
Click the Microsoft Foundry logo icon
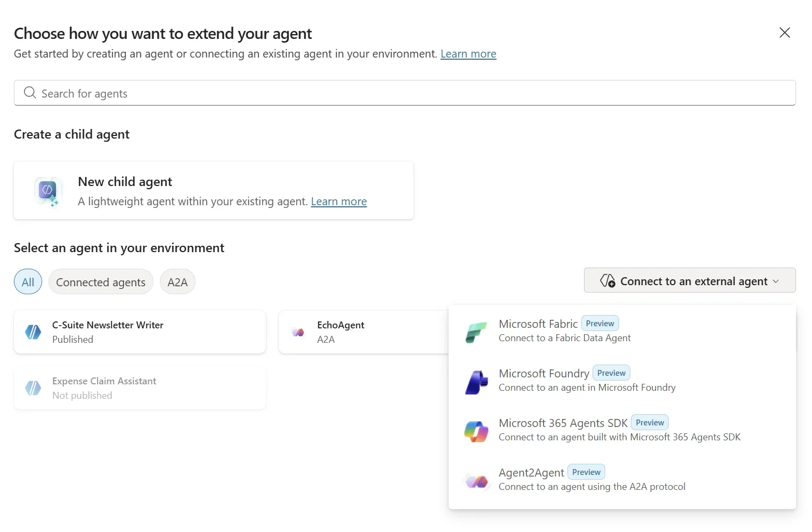(476, 382)
